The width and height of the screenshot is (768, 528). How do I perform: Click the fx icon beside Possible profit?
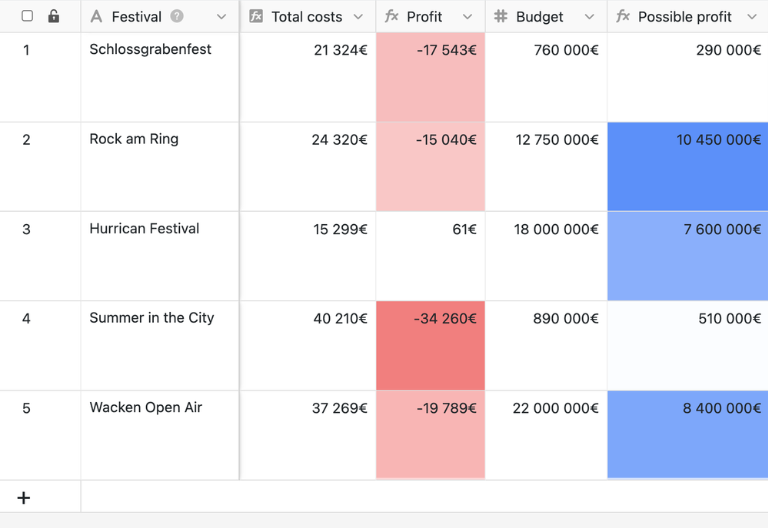[x=623, y=16]
